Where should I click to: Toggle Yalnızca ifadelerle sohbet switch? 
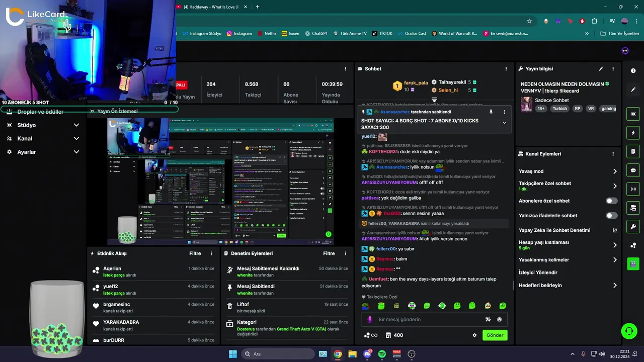(611, 215)
